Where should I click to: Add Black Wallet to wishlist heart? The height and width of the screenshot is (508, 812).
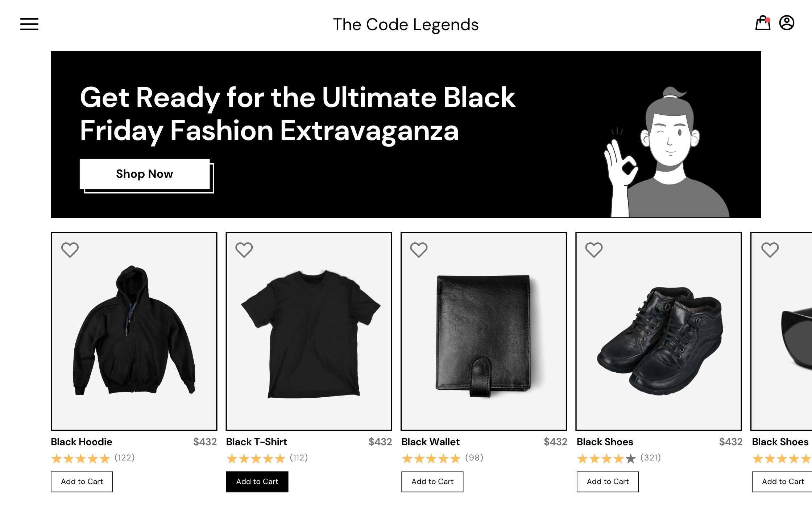419,250
